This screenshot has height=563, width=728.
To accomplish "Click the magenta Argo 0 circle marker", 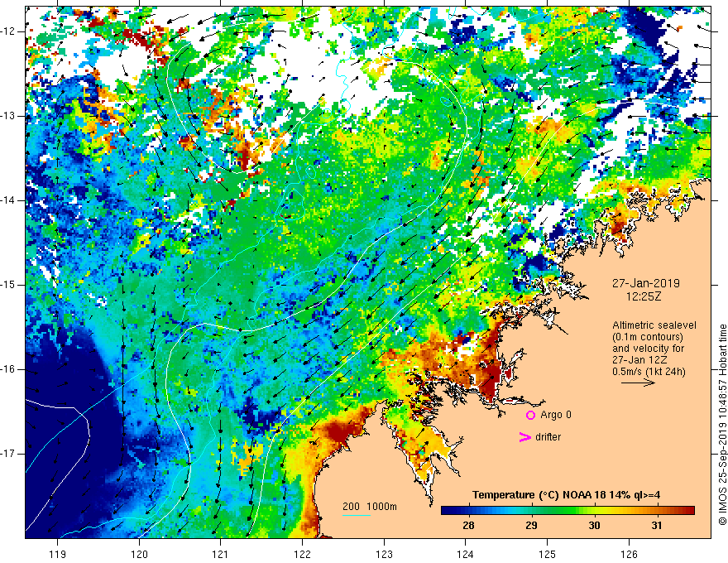I will [530, 415].
